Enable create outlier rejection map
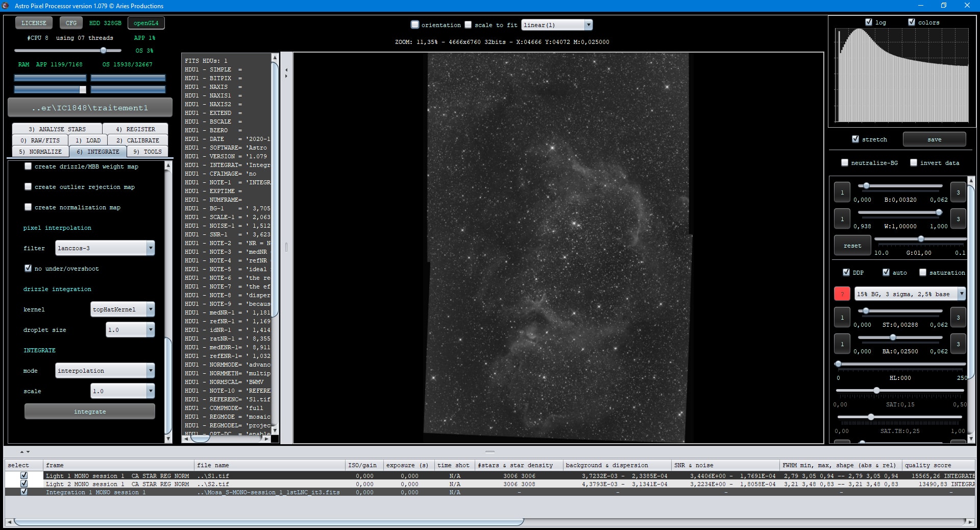 coord(28,186)
